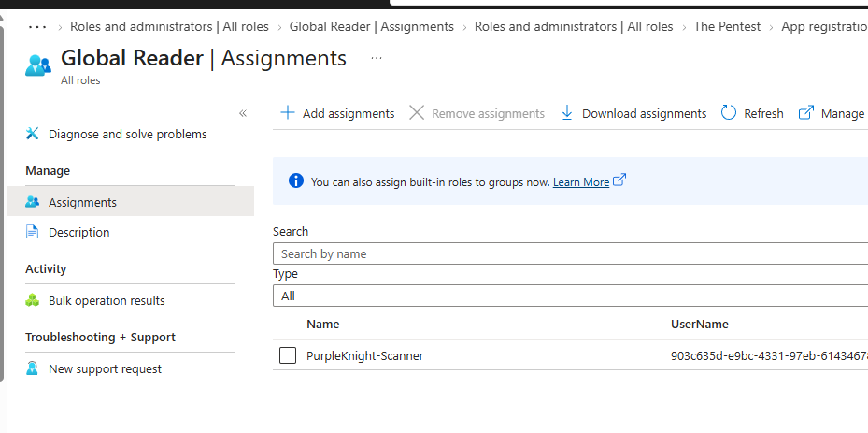Open the more options ellipsis beside Assignments title
The height and width of the screenshot is (433, 868).
pos(377,58)
